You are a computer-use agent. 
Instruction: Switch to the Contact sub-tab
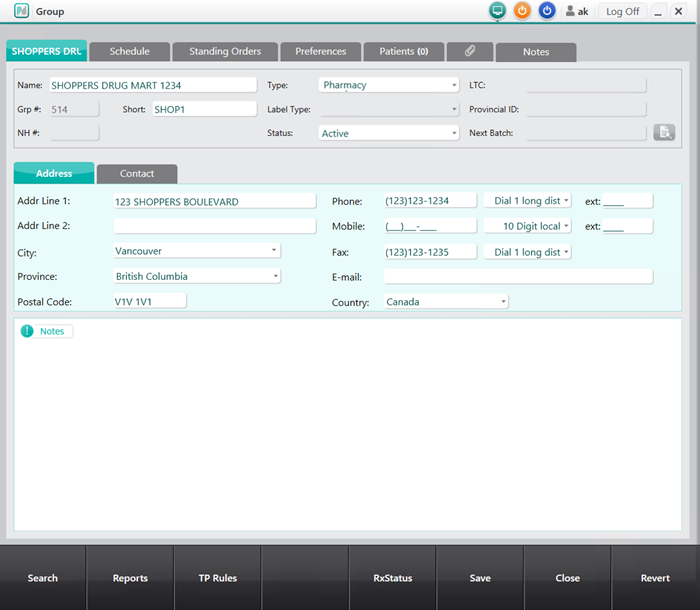pos(137,174)
